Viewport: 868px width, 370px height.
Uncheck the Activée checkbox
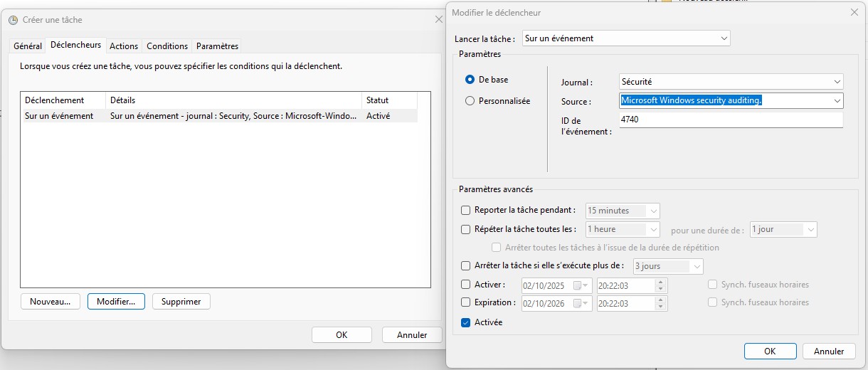click(x=466, y=322)
